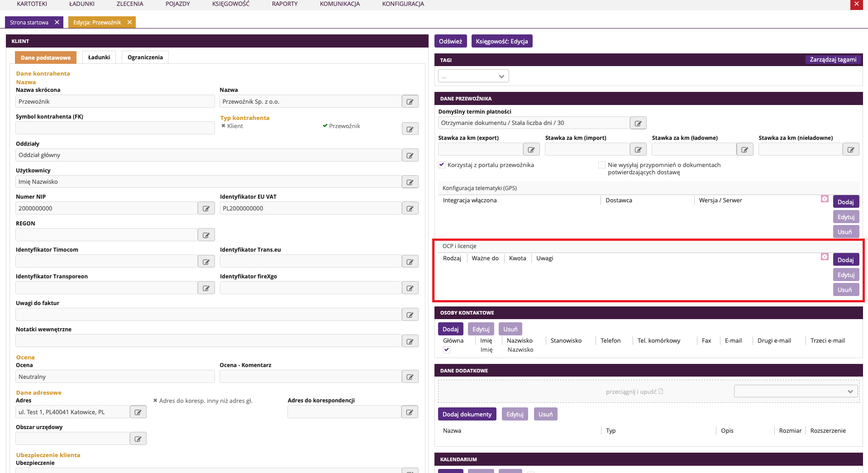Click edit icon for Stawka za km (ładowne)
The image size is (868, 473).
coord(745,149)
